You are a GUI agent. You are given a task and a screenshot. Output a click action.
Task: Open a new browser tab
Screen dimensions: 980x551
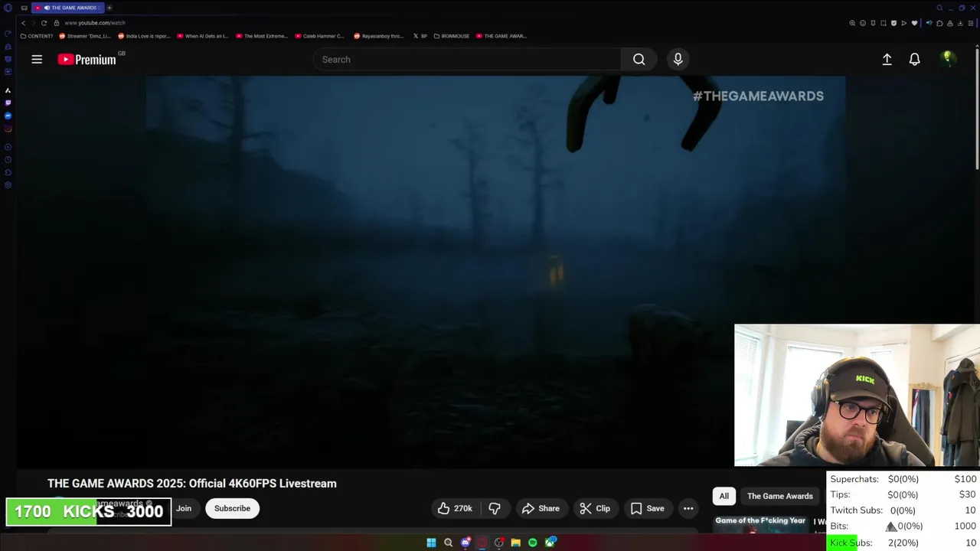[109, 8]
